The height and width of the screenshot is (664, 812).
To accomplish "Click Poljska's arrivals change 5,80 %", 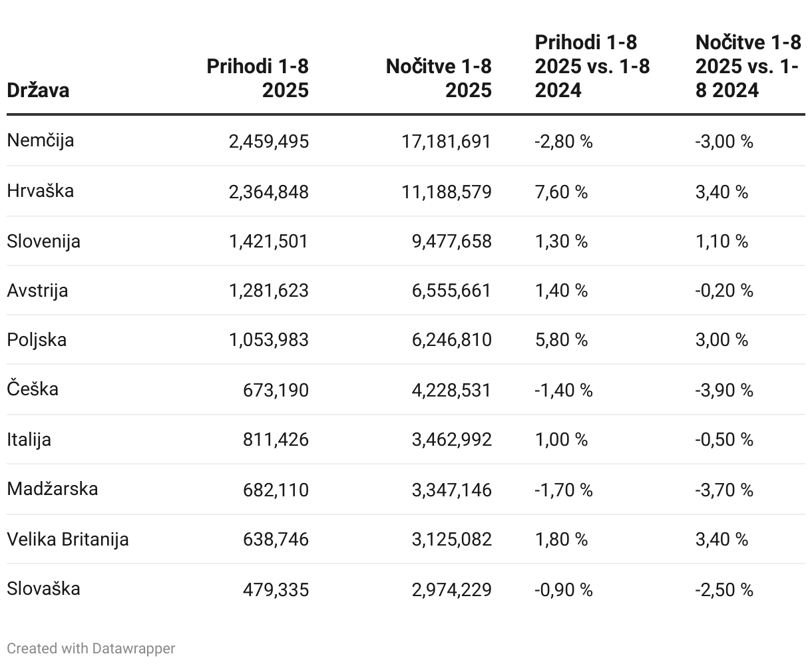I will click(x=561, y=340).
